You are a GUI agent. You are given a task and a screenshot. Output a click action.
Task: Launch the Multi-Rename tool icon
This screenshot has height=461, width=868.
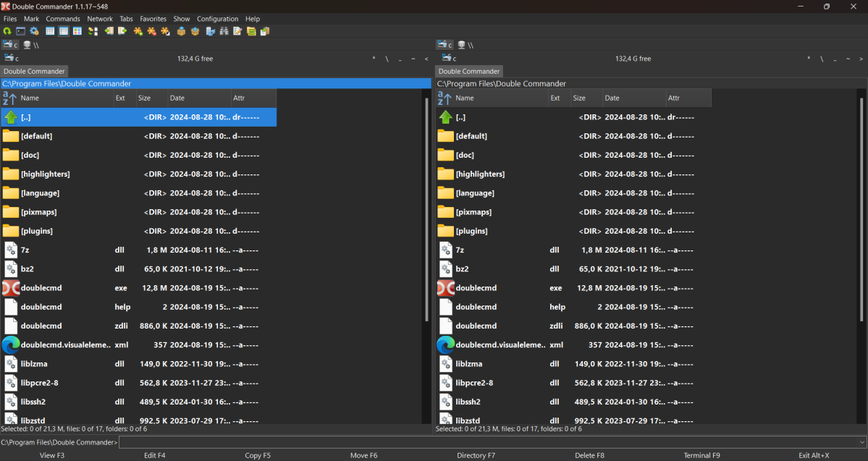coord(237,31)
